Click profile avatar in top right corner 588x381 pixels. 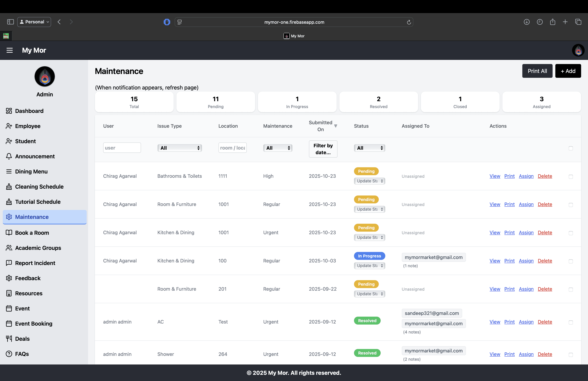[x=578, y=50]
